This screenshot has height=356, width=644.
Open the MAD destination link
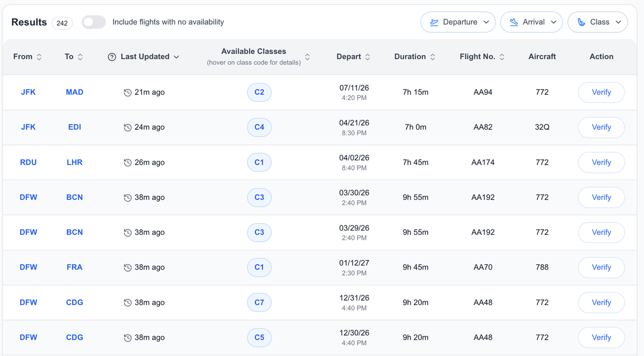74,92
